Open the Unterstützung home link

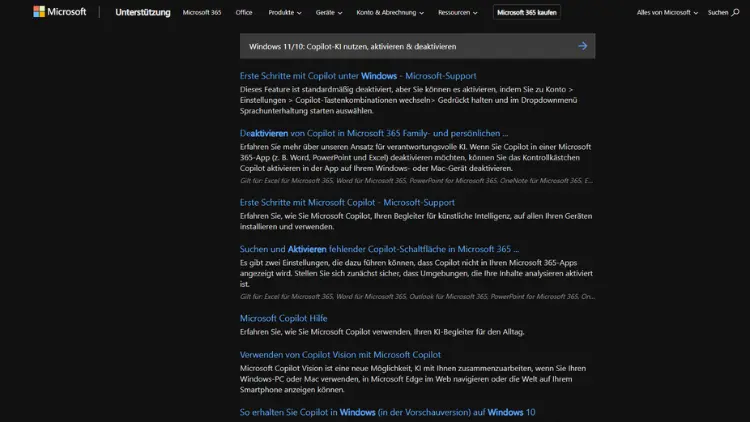click(x=143, y=12)
